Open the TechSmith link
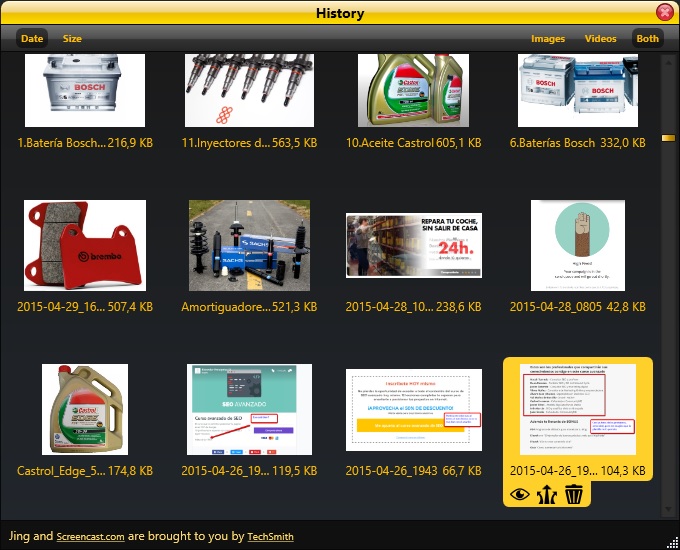The image size is (680, 550). pos(270,537)
